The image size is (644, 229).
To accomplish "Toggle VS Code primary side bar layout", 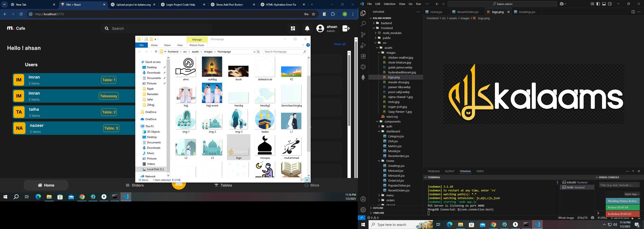I will click(x=598, y=4).
